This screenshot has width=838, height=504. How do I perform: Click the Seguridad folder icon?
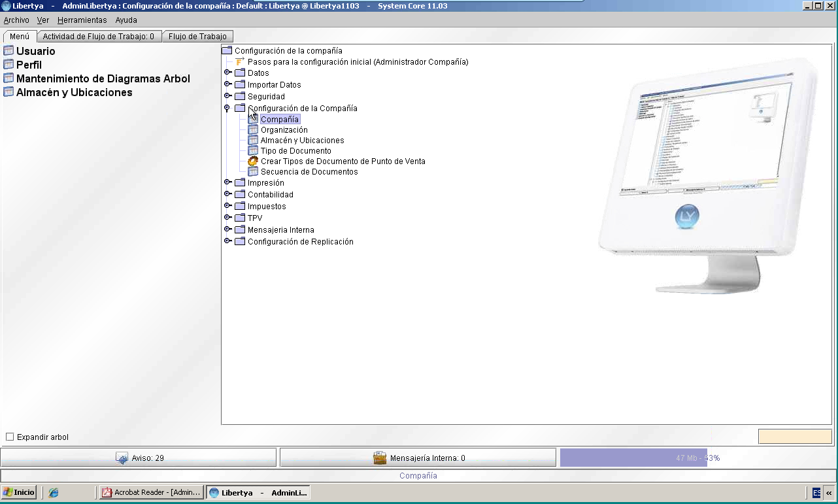coord(240,96)
